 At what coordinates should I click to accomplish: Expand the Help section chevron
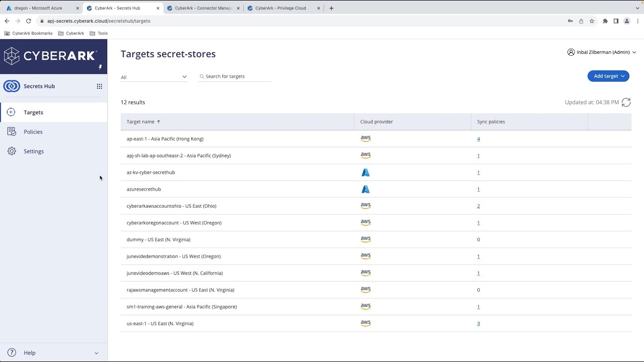tap(97, 353)
